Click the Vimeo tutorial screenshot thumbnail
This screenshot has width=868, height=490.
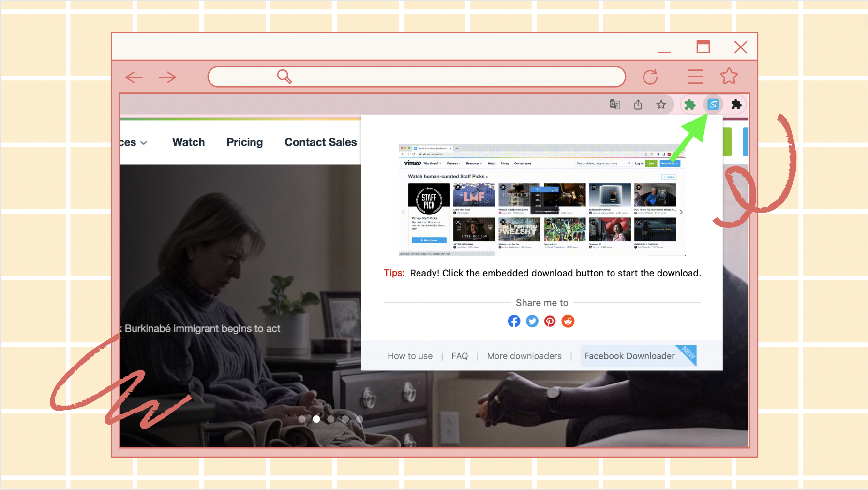click(x=542, y=200)
